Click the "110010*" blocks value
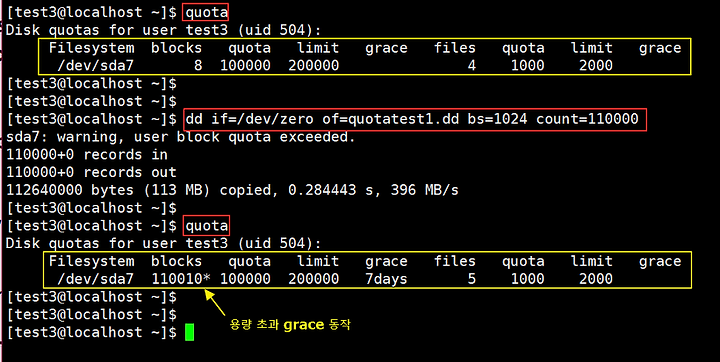Screen dimensions: 720x362 [x=181, y=279]
